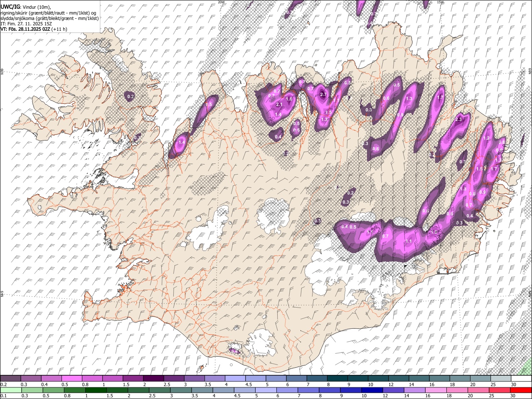Click the 2.7 precipitation value on the map

tap(324, 95)
